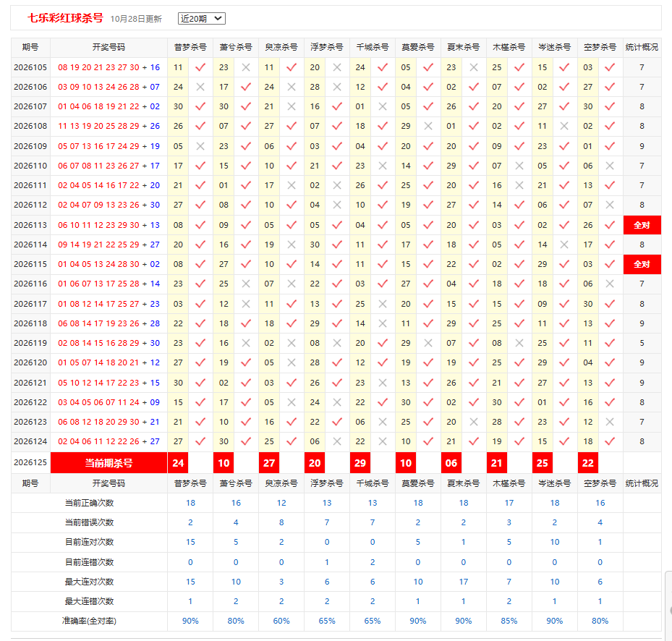The height and width of the screenshot is (641, 672).
Task: Click the cross mark for 千城杀号 in row 2026121
Action: (382, 383)
